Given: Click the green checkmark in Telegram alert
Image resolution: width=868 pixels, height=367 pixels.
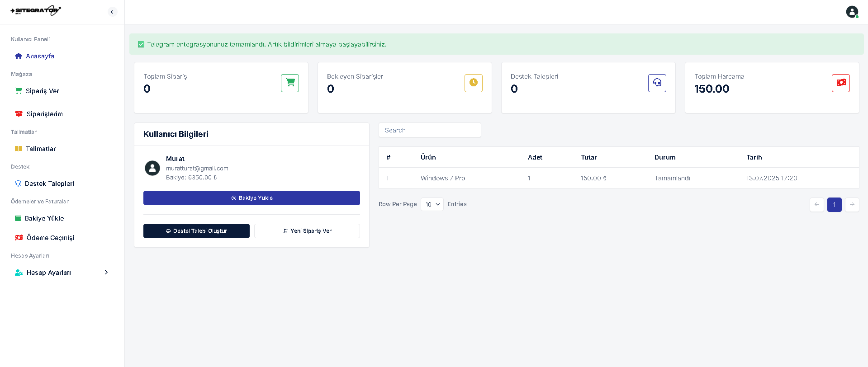Looking at the screenshot, I should [141, 44].
